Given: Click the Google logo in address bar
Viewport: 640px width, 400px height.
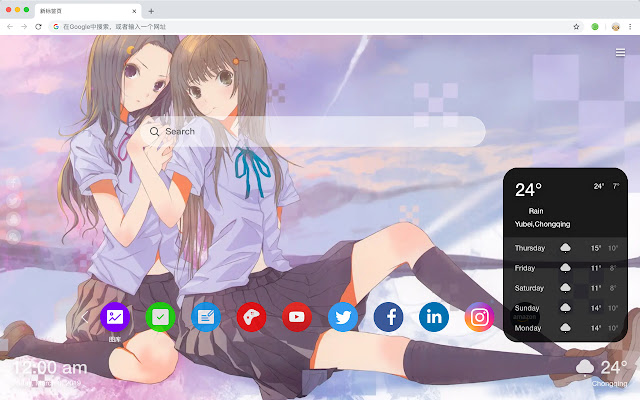Looking at the screenshot, I should (56, 27).
